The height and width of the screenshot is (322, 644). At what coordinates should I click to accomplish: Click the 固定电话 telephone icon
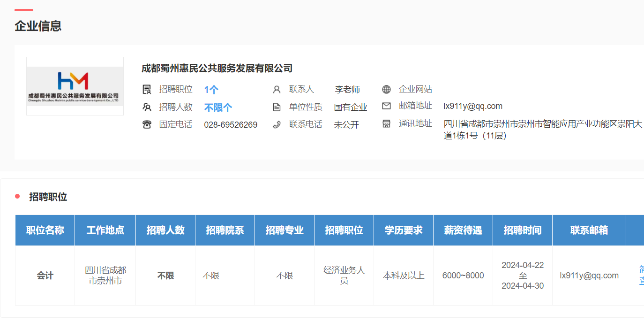click(147, 124)
